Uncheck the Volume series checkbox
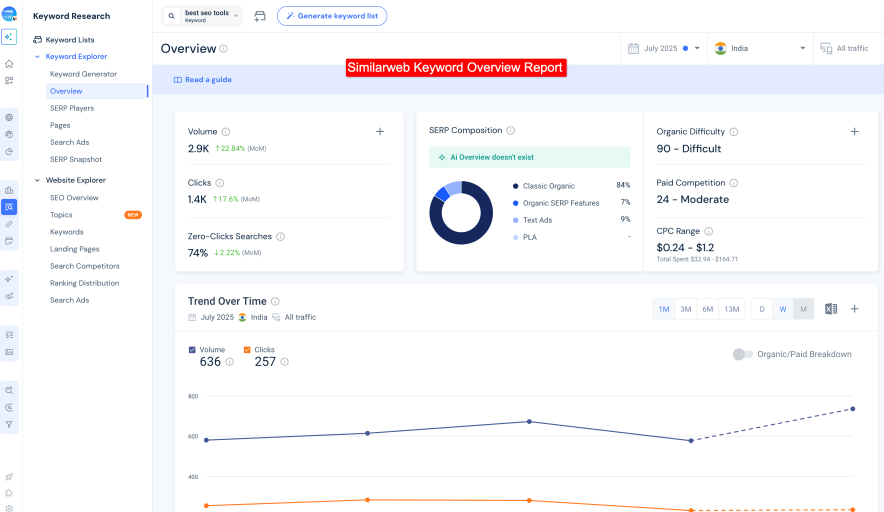The height and width of the screenshot is (512, 884). tap(192, 350)
